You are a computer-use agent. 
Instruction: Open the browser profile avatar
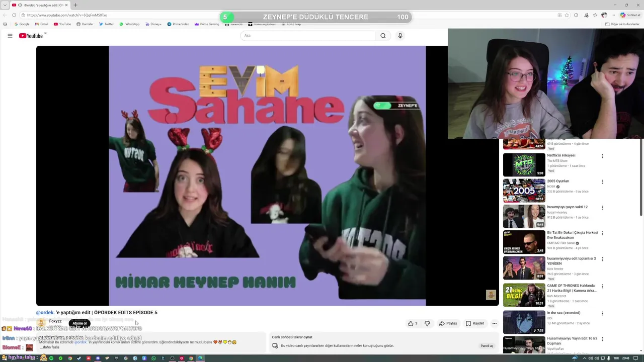pos(604,15)
